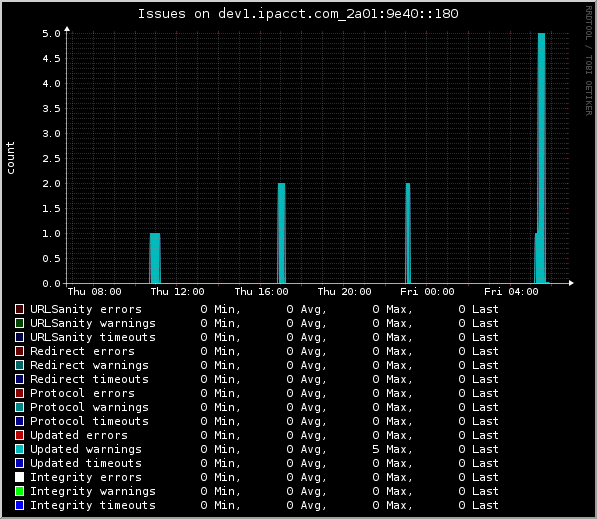Click the Thu 20:00 time axis label
The height and width of the screenshot is (519, 597).
[344, 292]
